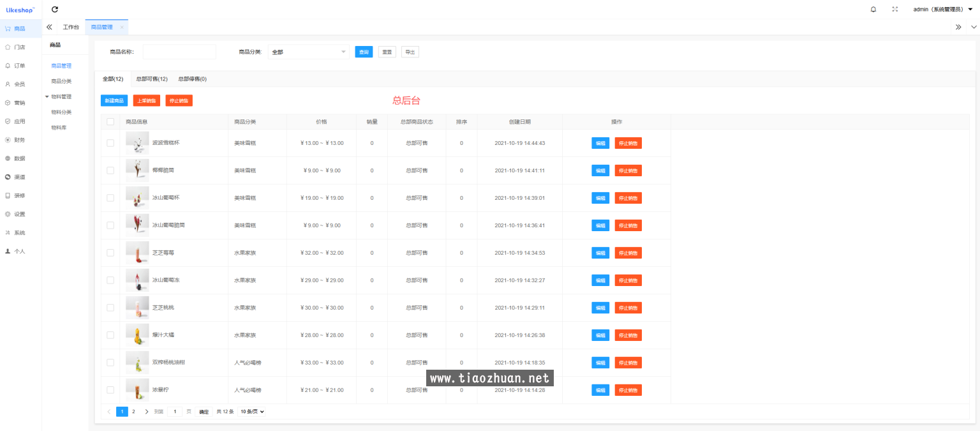Edit the 芝芝莓莓 product
This screenshot has height=431, width=980.
pos(600,253)
